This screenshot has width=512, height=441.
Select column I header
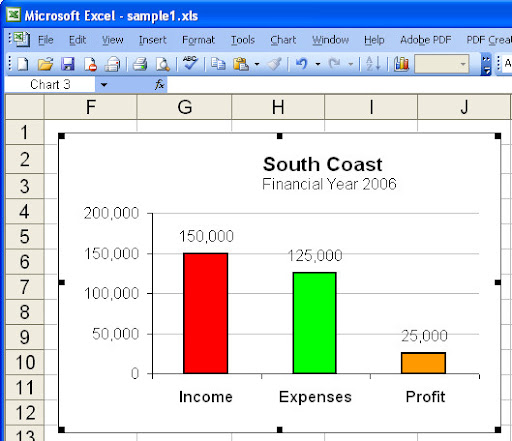pyautogui.click(x=371, y=107)
